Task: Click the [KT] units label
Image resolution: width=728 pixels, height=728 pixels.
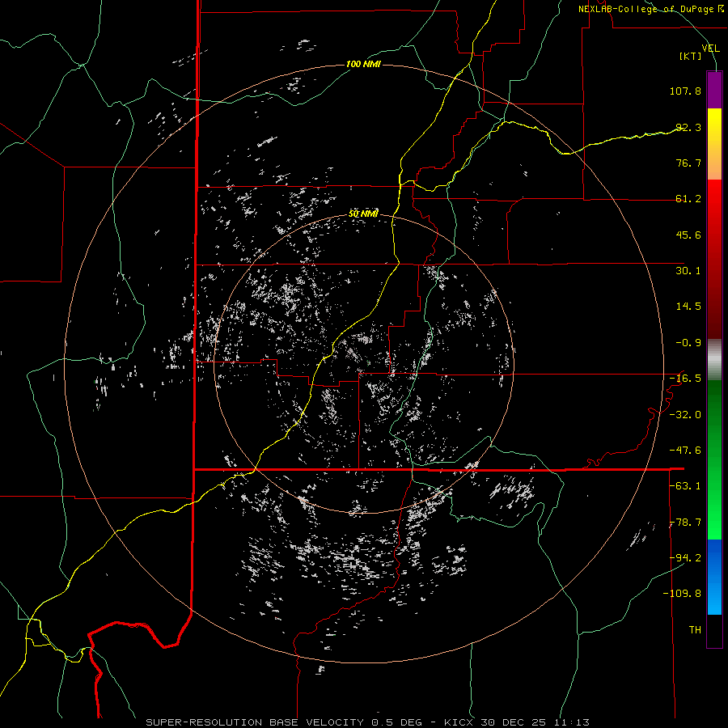Action: pos(691,56)
